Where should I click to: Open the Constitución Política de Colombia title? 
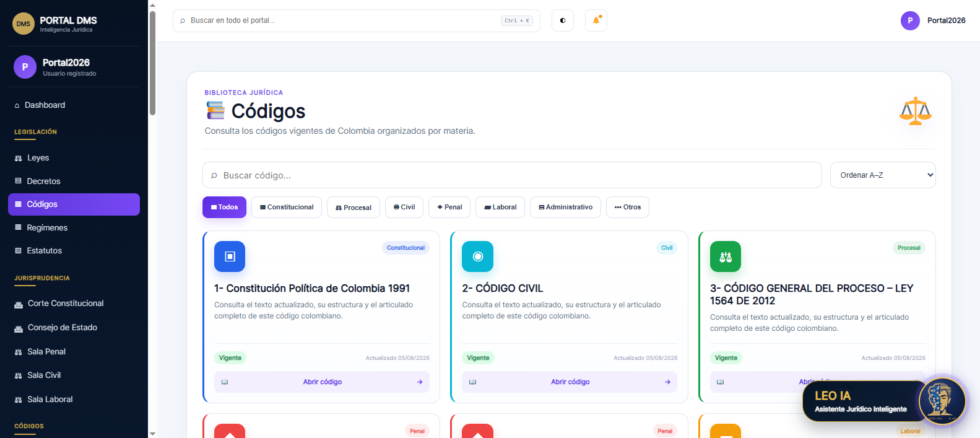(x=312, y=288)
